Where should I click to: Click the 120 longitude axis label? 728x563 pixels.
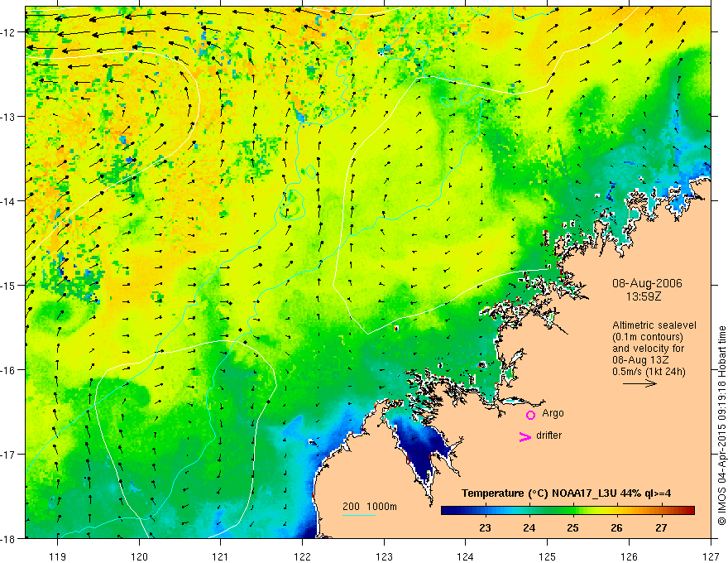click(x=139, y=556)
